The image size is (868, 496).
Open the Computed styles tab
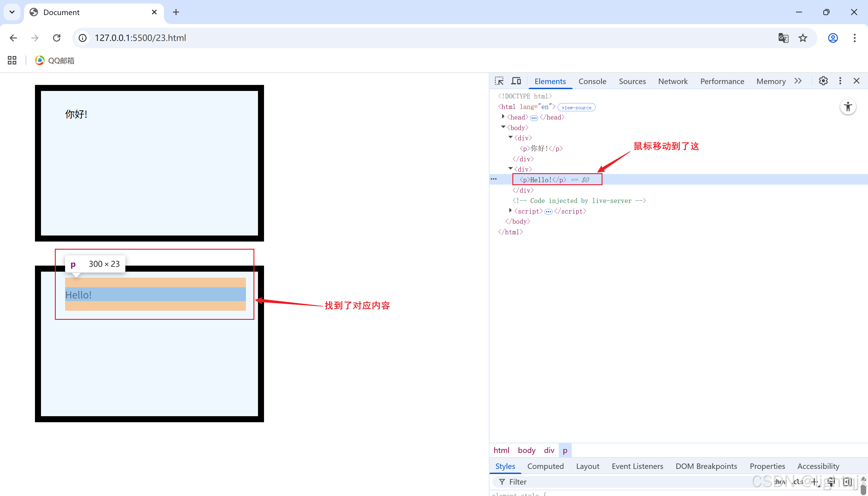coord(545,466)
